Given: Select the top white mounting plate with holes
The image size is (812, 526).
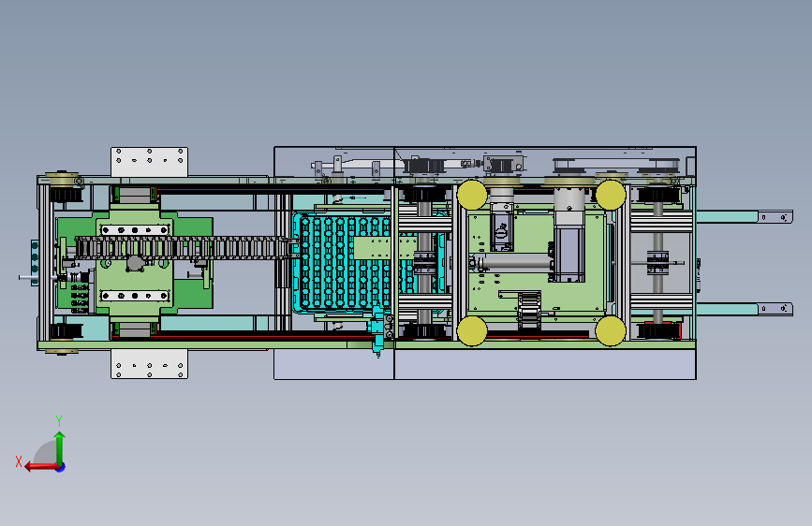Looking at the screenshot, I should pyautogui.click(x=149, y=162).
